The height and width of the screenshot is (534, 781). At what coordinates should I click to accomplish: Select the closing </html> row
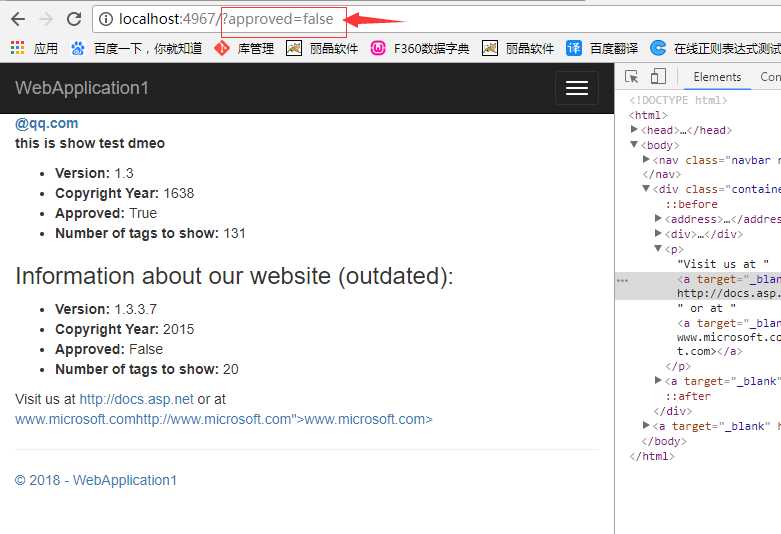coord(651,456)
